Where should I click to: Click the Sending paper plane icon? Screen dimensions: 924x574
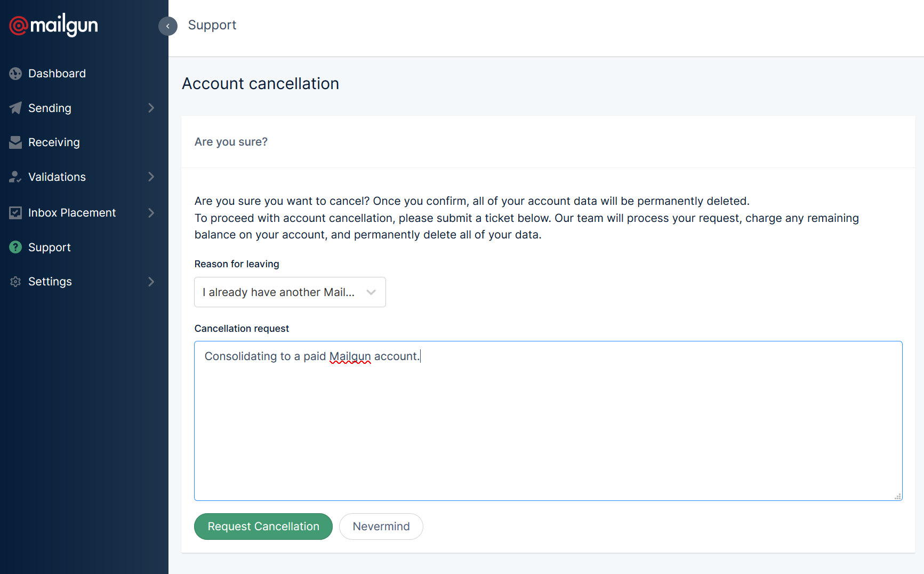15,108
